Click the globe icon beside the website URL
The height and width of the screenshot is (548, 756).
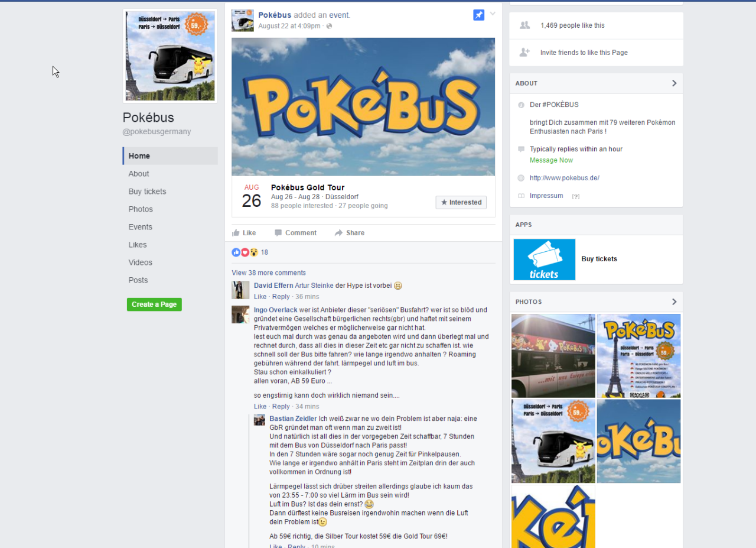pos(521,178)
